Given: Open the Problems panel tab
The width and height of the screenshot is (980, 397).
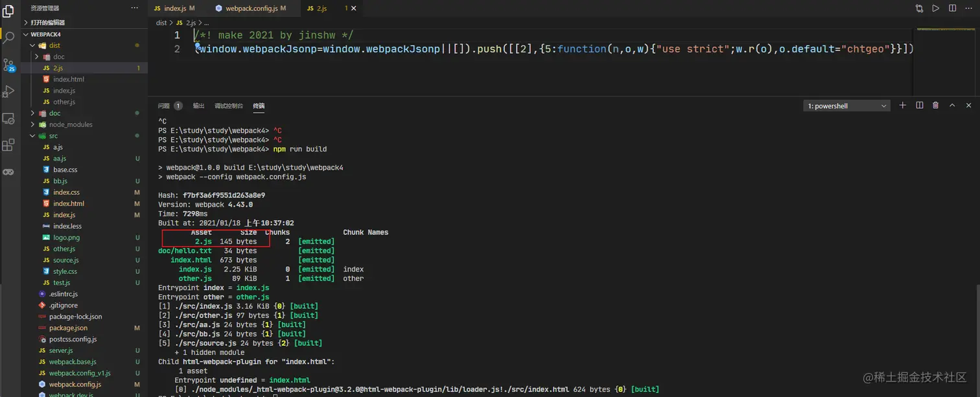Looking at the screenshot, I should 170,106.
